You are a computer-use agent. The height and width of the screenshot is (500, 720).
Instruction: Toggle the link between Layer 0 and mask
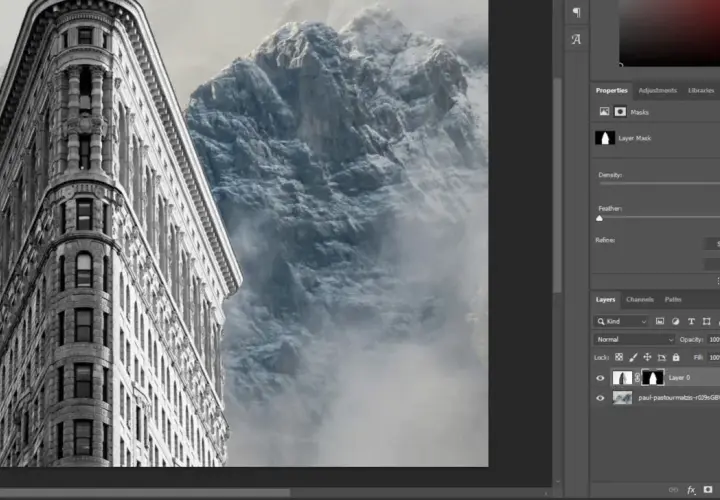[637, 377]
